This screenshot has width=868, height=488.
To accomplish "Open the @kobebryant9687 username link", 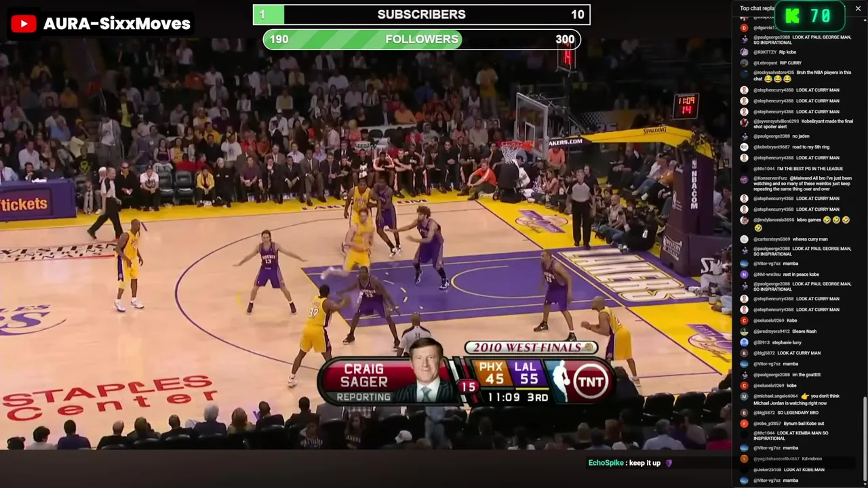I will tap(772, 147).
